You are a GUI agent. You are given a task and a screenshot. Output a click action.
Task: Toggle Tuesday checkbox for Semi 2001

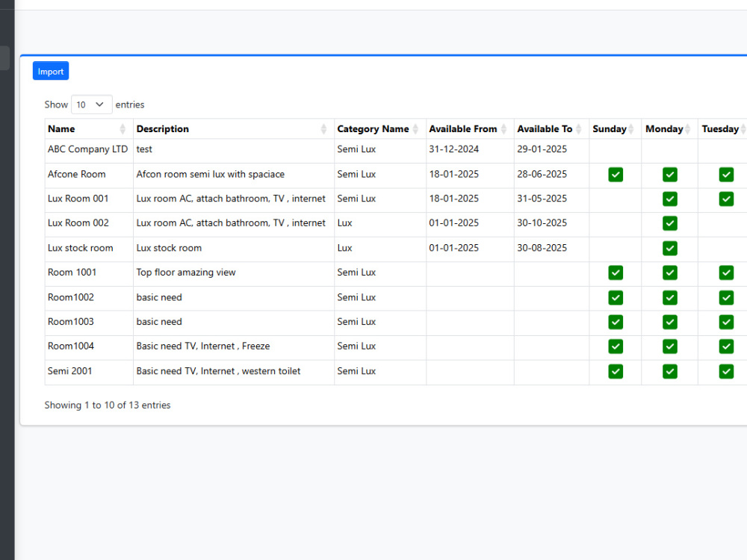(x=726, y=371)
